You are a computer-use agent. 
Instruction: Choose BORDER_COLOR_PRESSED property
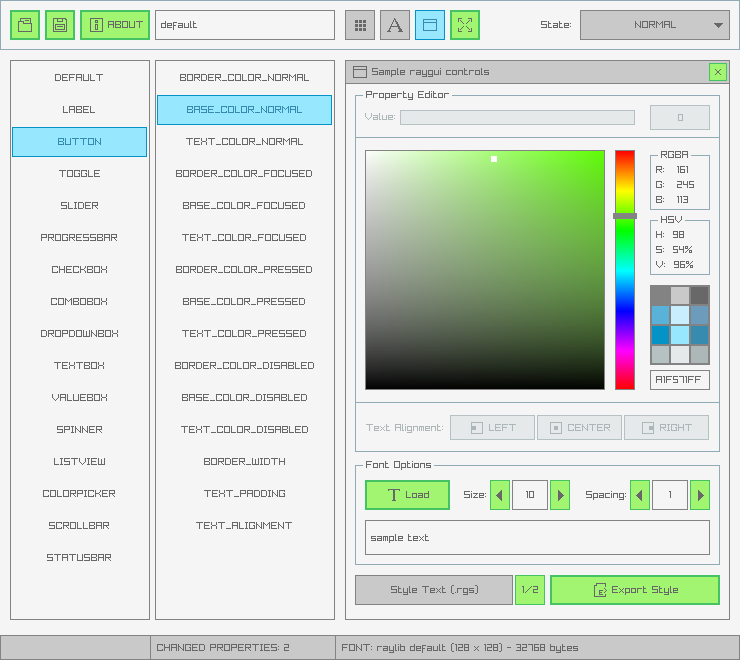point(244,270)
